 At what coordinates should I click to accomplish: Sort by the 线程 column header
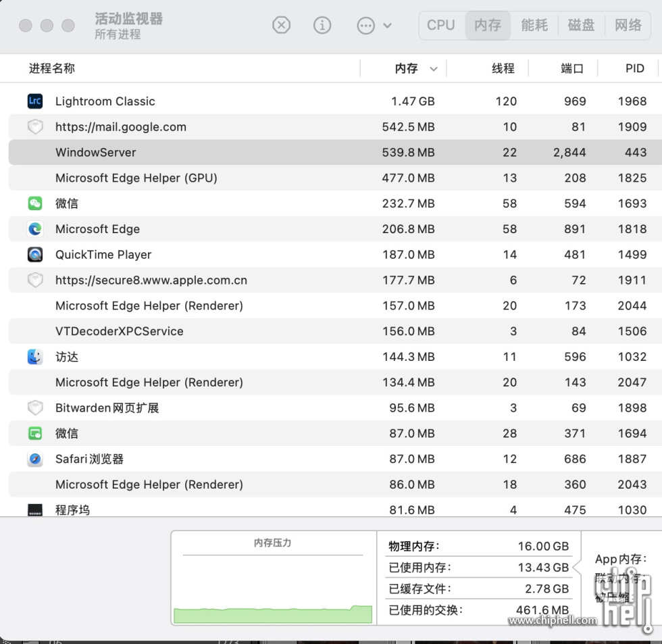(x=503, y=68)
